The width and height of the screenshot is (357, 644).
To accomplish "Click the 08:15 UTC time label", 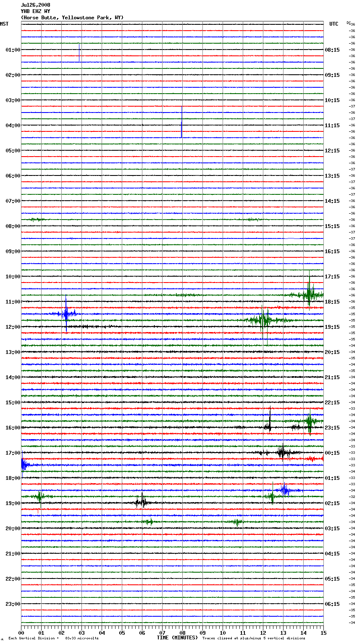I will [332, 50].
